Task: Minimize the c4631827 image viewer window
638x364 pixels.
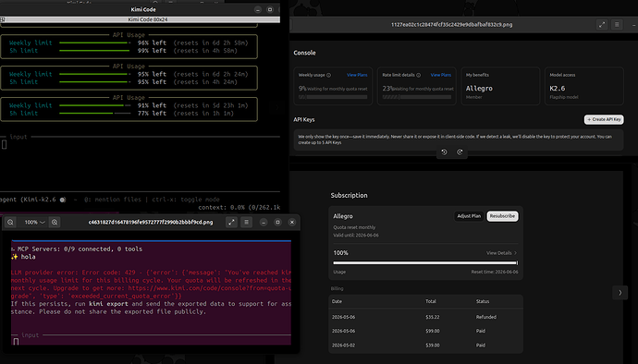Action: tap(264, 222)
